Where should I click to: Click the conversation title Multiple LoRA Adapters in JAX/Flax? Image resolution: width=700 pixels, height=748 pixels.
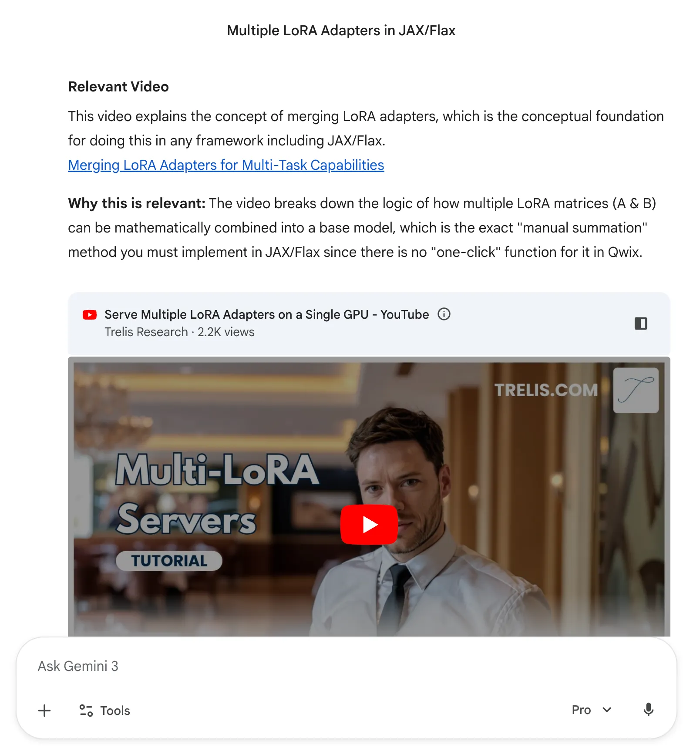[341, 30]
